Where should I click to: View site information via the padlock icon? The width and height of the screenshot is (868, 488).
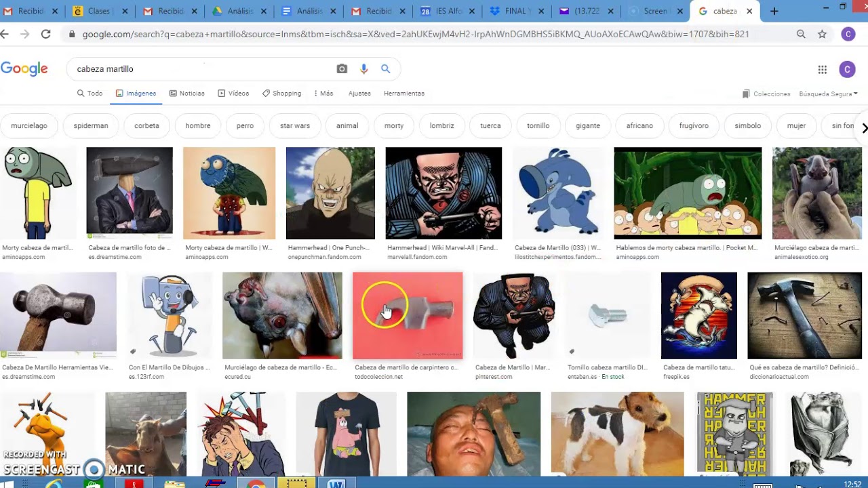[71, 34]
